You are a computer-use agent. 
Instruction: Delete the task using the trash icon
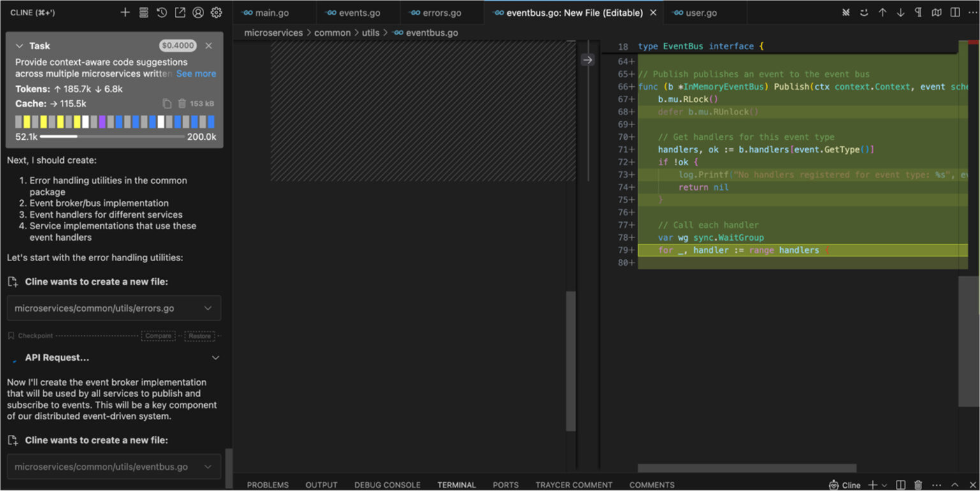click(182, 103)
